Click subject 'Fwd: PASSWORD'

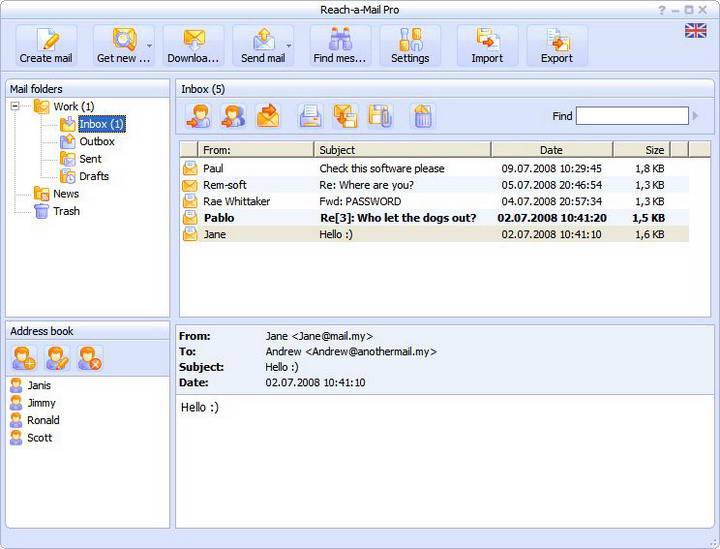point(360,202)
